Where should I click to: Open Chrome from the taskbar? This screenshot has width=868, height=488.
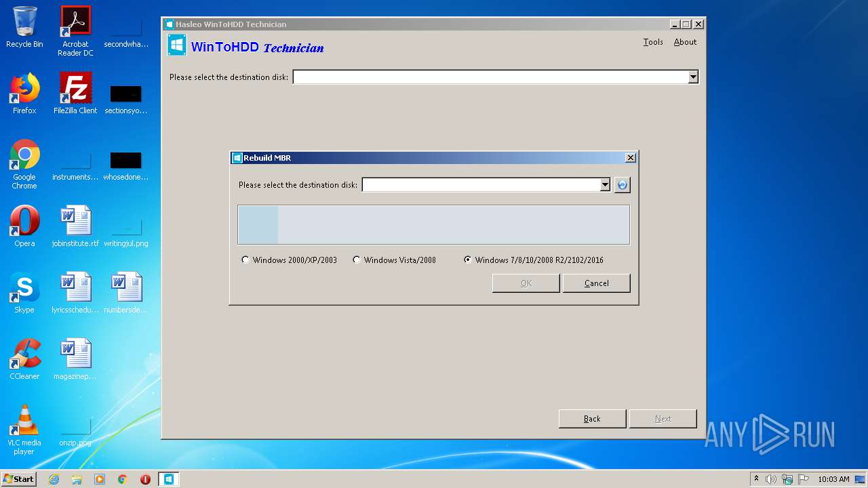(123, 479)
